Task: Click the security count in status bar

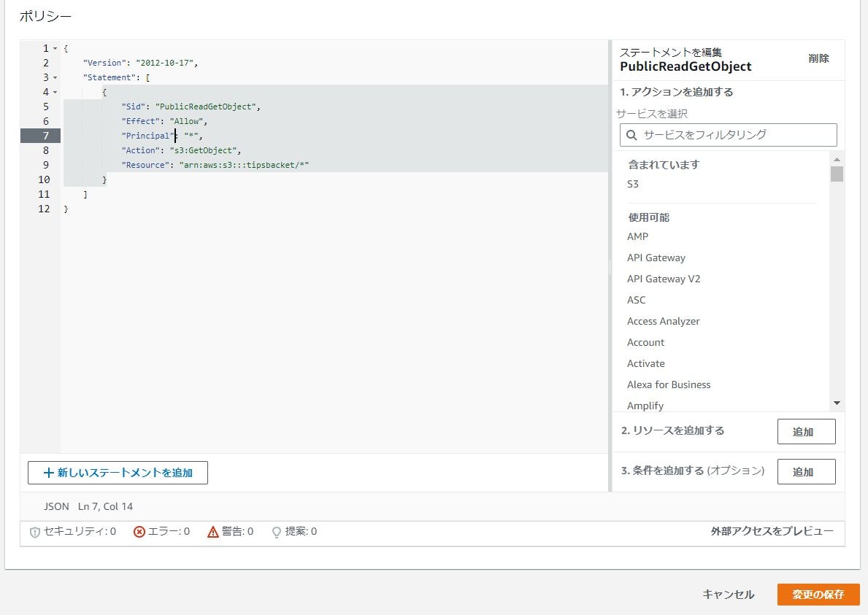Action: coord(80,532)
